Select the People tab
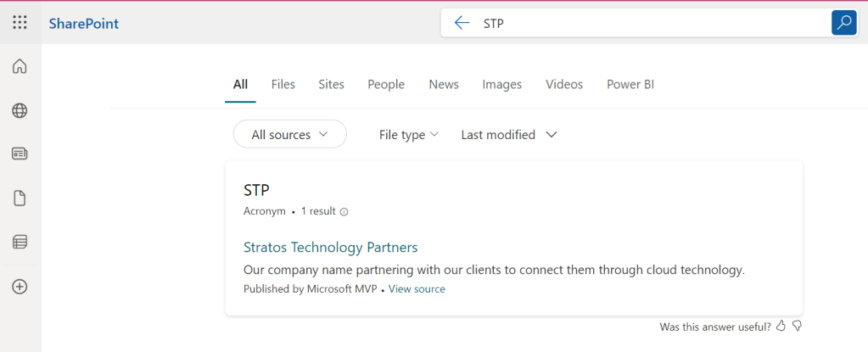Screen dimensions: 868x352 tap(386, 84)
